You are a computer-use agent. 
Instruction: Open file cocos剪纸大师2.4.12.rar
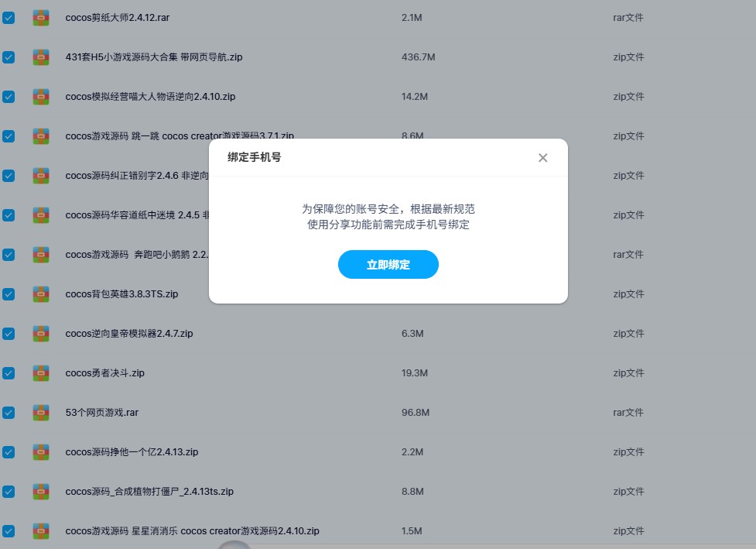pyautogui.click(x=118, y=18)
